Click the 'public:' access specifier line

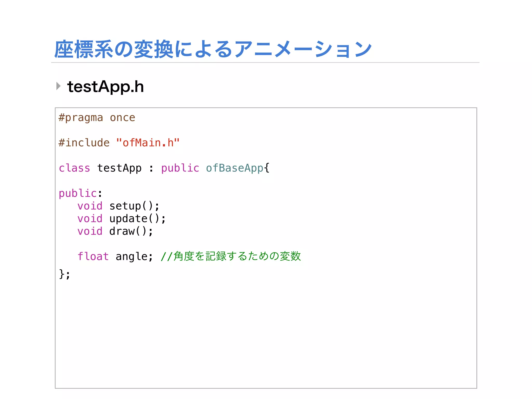point(81,194)
